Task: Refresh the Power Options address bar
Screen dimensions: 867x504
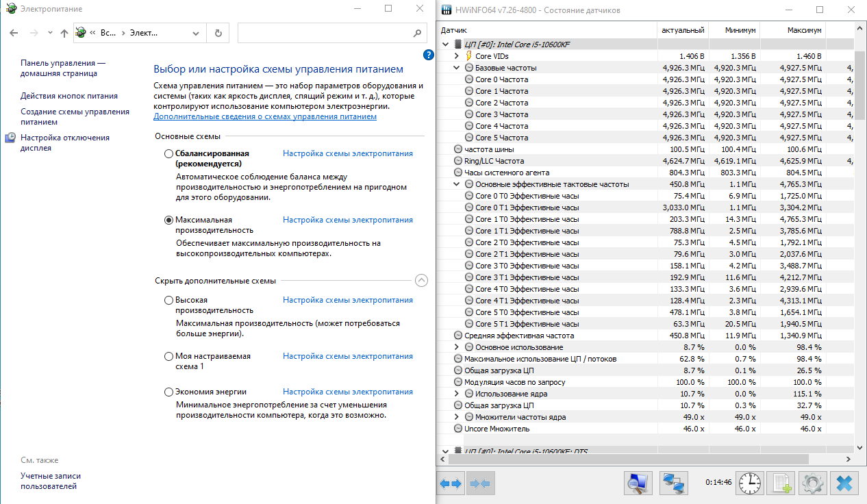Action: pos(218,33)
